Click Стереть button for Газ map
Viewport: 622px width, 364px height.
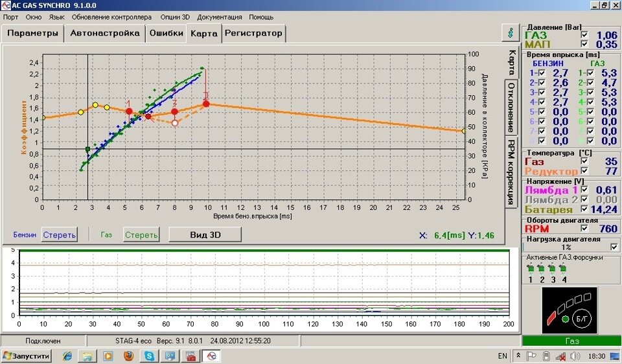pyautogui.click(x=141, y=234)
